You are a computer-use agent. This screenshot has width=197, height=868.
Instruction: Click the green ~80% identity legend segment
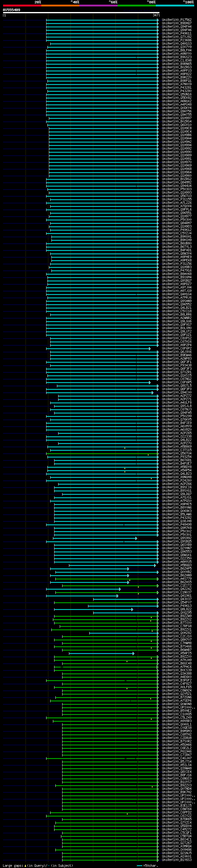pos(137,6)
